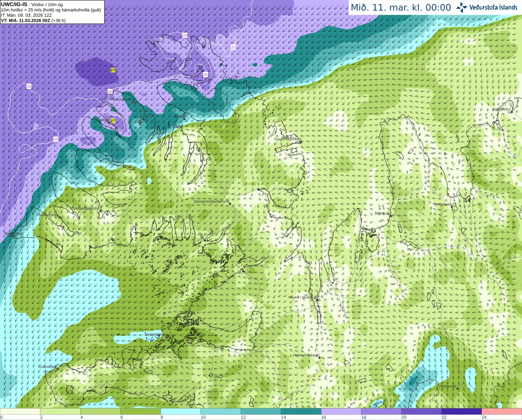Click the legend scale value 24
Screen dimensions: 522x420
tap(484, 417)
